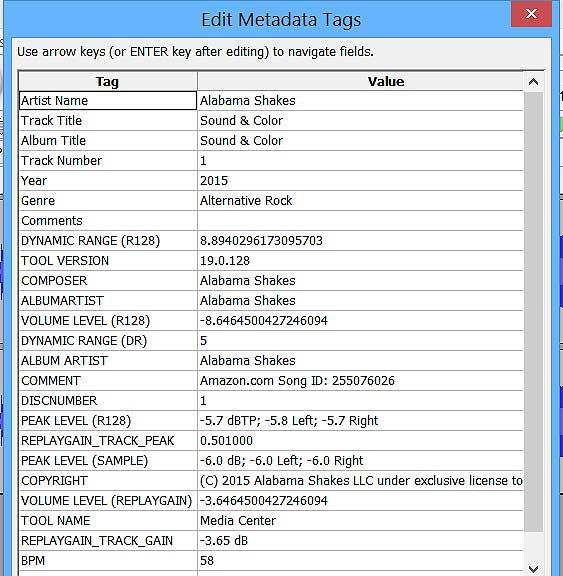
Task: Edit the BPM value 58
Action: (x=361, y=561)
